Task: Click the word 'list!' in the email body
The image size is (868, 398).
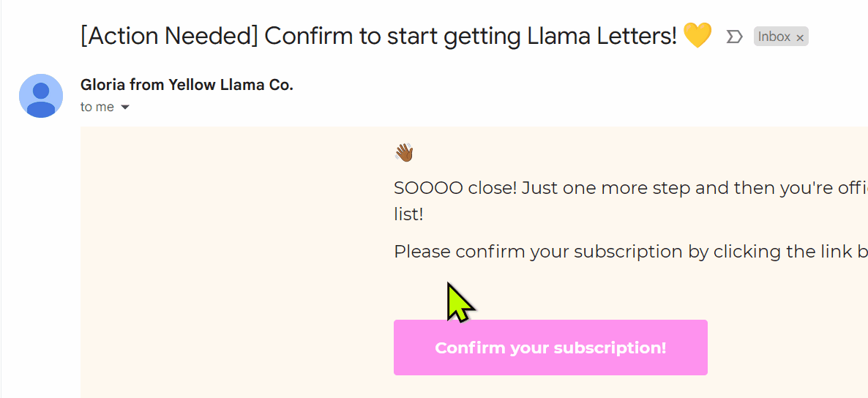Action: pyautogui.click(x=408, y=215)
